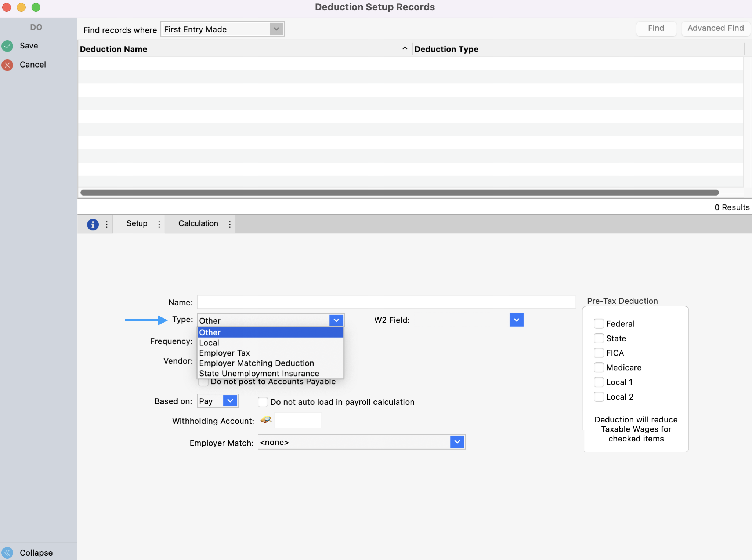Toggle Do not auto load in payroll calculation
The height and width of the screenshot is (560, 752).
tap(263, 402)
